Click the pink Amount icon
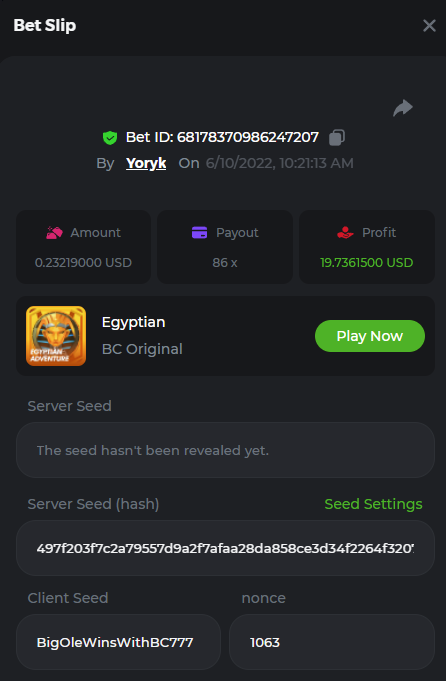 54,233
